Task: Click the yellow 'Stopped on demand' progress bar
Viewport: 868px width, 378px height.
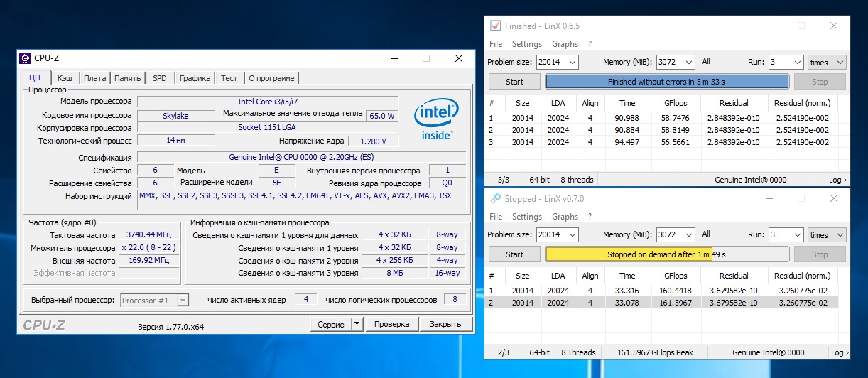Action: (x=667, y=254)
